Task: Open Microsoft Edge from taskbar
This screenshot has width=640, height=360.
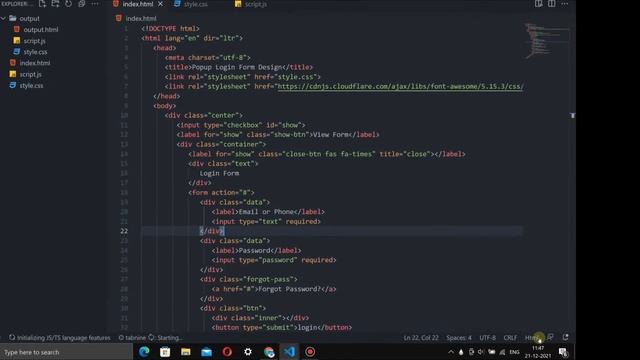Action: click(144, 352)
